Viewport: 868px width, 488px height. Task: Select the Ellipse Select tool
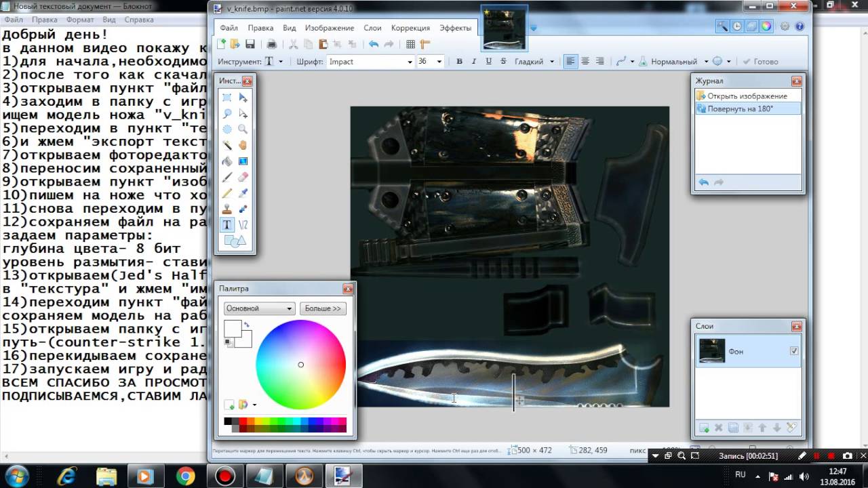coord(227,129)
